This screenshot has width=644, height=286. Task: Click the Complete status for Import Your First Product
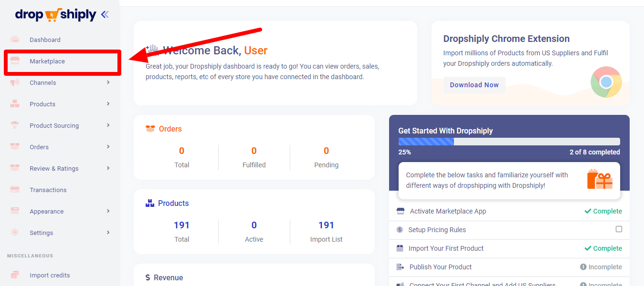[x=603, y=248]
